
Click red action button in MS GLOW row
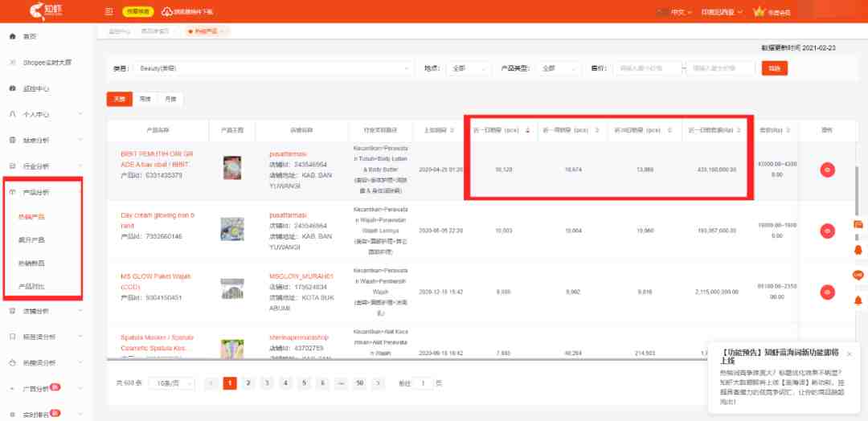pyautogui.click(x=828, y=292)
